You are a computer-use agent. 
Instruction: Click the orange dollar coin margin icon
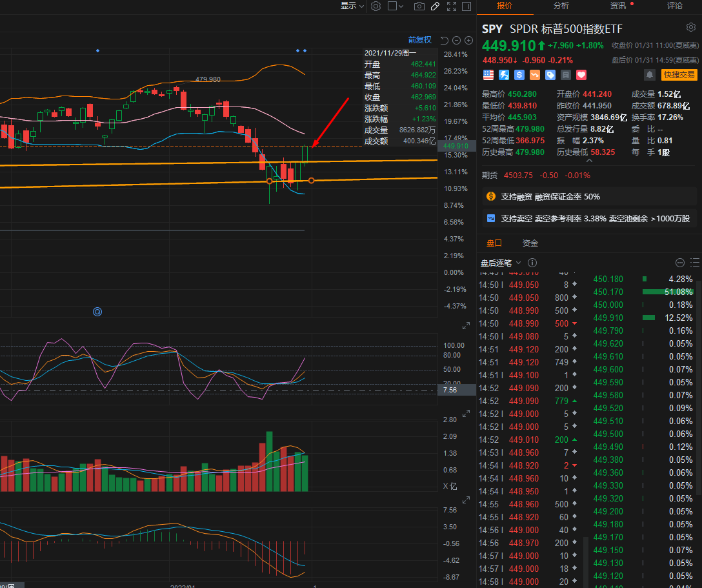tap(491, 196)
